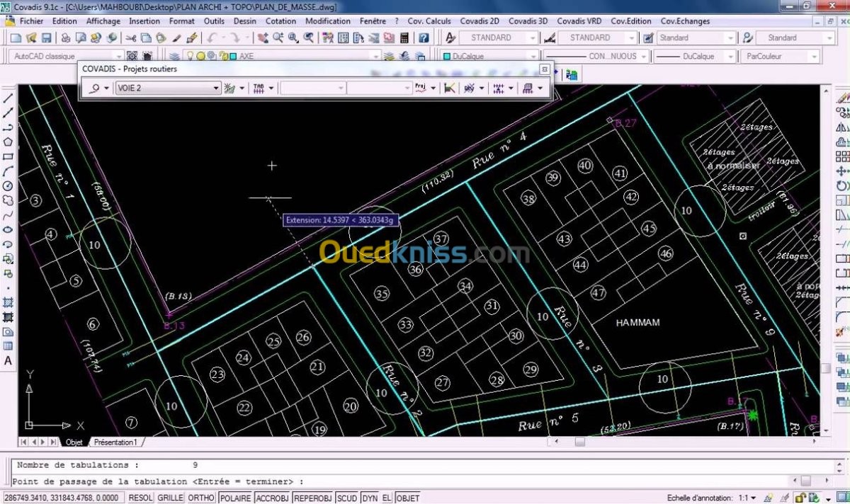Screen dimensions: 850x504
Task: Open the Affichage menu
Action: click(x=103, y=21)
